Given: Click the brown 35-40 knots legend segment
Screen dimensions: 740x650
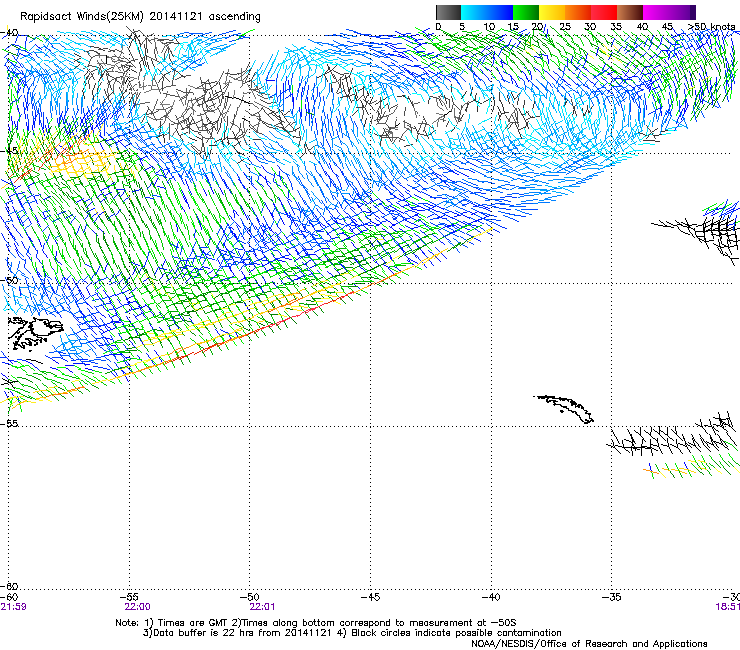Looking at the screenshot, I should tap(630, 12).
